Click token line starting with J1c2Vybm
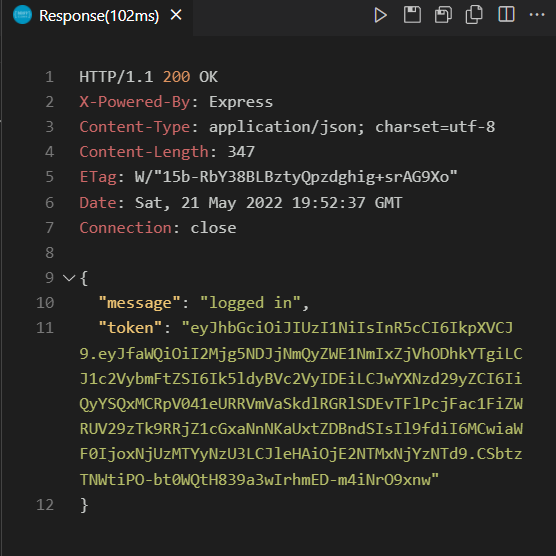556x556 pixels. 301,379
